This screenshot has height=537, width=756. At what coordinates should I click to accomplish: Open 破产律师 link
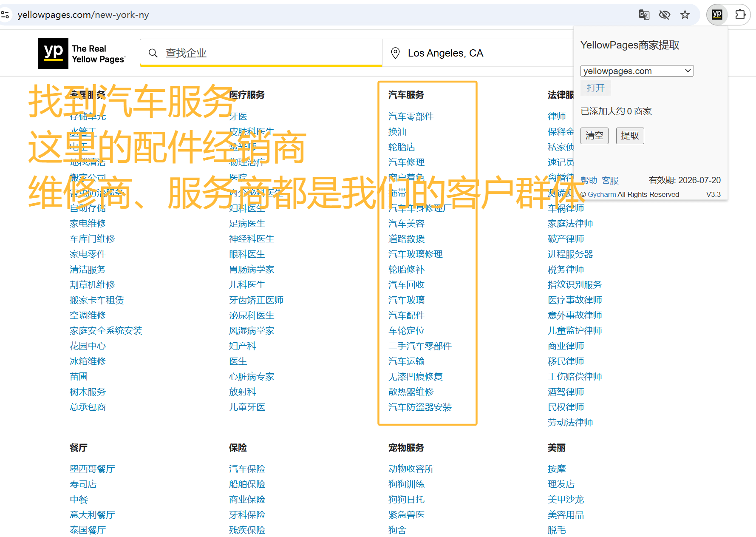pyautogui.click(x=566, y=239)
